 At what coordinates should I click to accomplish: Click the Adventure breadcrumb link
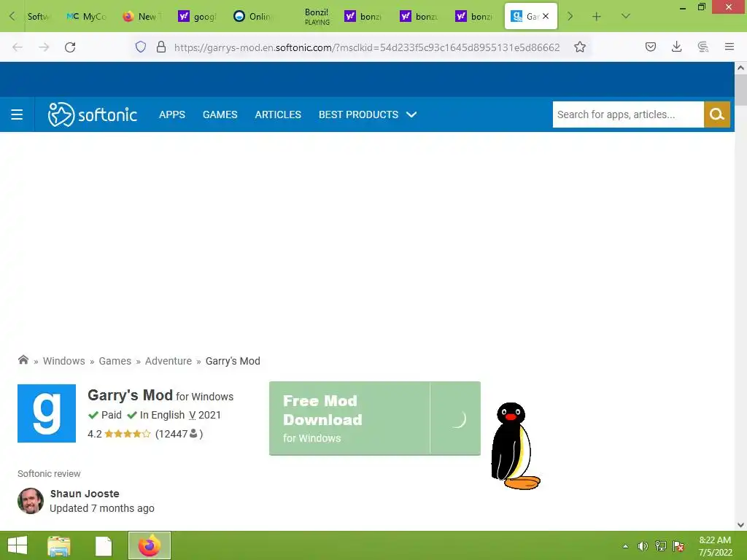click(x=169, y=361)
